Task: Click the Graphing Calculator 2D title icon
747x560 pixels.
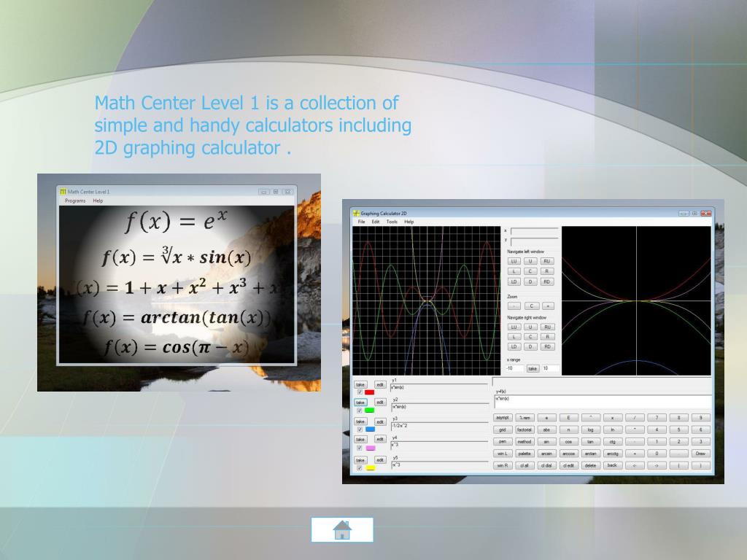Action: 356,213
